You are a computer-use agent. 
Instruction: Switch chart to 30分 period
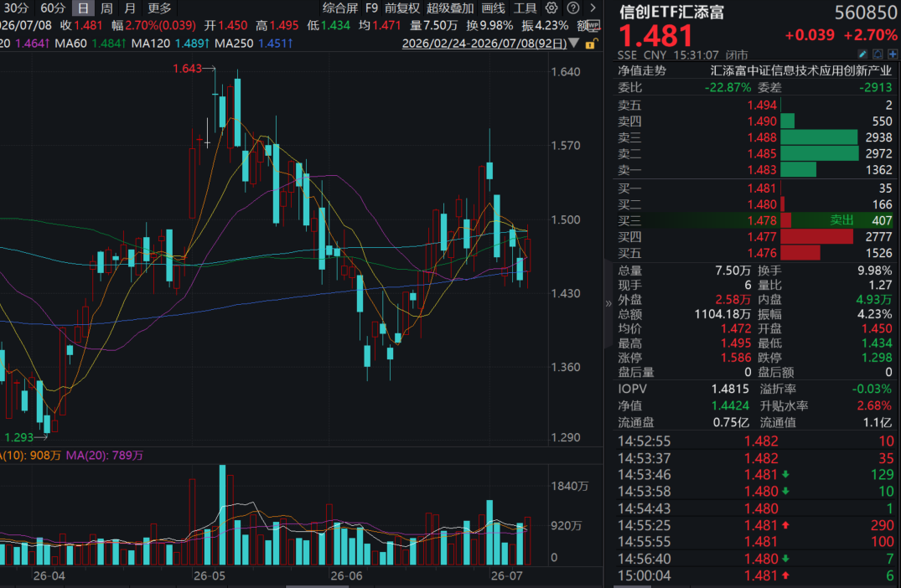(16, 8)
